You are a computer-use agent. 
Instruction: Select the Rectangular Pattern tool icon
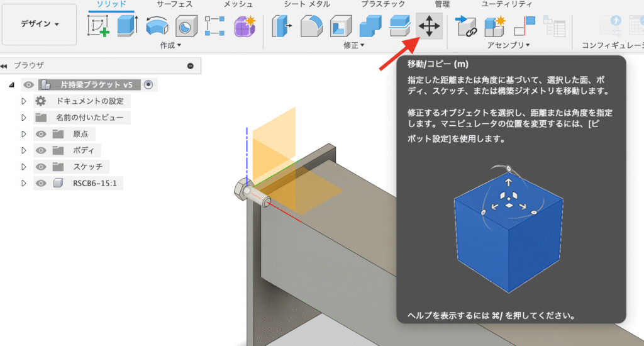click(x=215, y=26)
